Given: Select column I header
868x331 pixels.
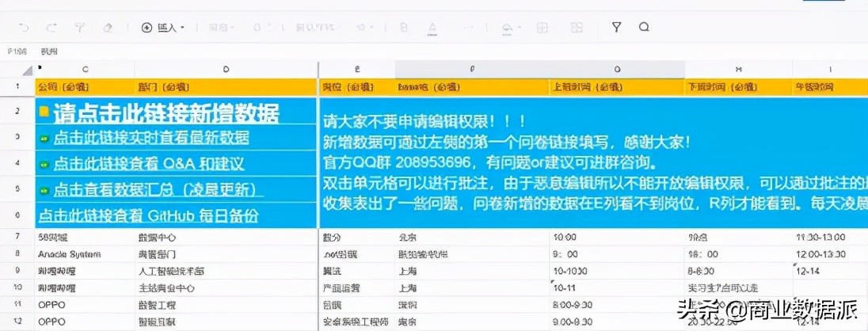Looking at the screenshot, I should click(830, 70).
